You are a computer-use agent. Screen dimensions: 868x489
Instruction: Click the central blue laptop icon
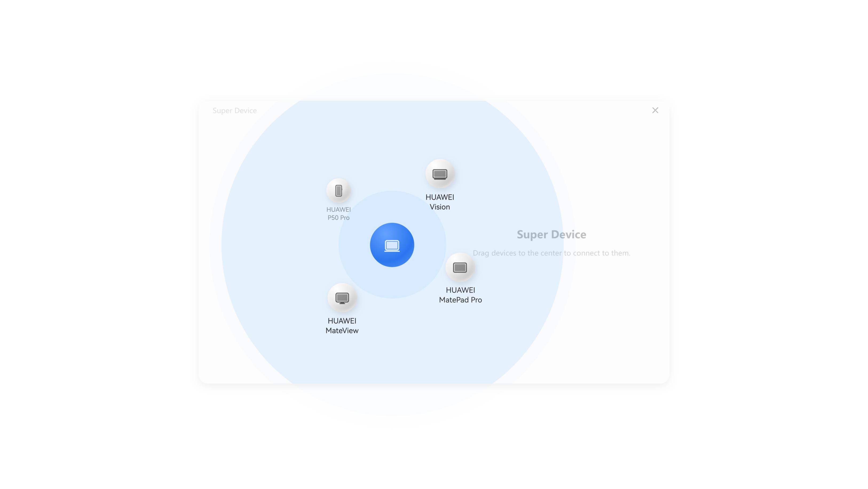(392, 245)
